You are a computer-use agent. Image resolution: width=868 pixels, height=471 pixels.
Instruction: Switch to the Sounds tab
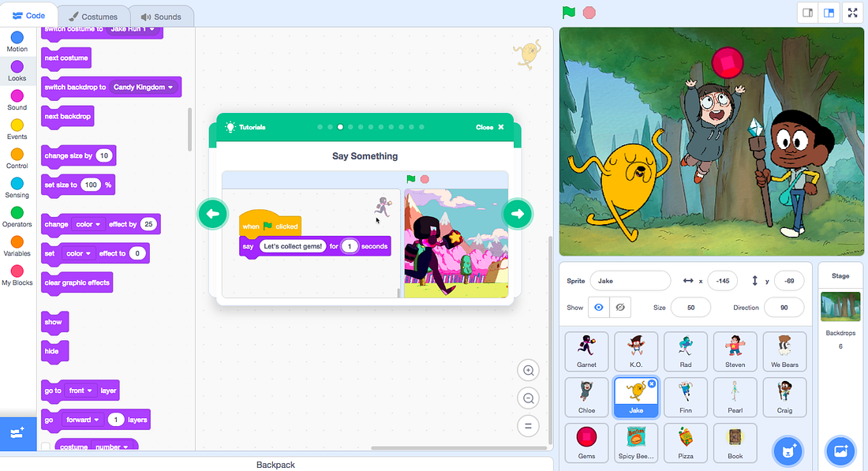[162, 15]
